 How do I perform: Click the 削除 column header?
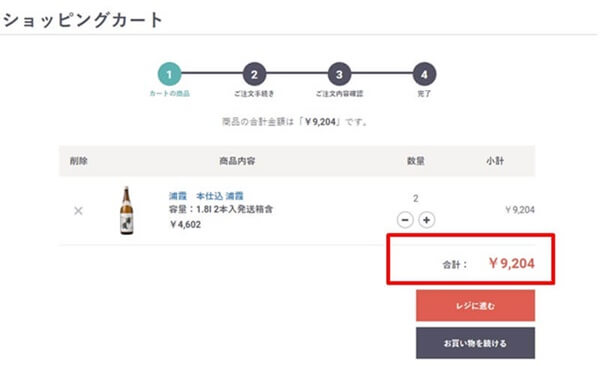click(x=78, y=161)
